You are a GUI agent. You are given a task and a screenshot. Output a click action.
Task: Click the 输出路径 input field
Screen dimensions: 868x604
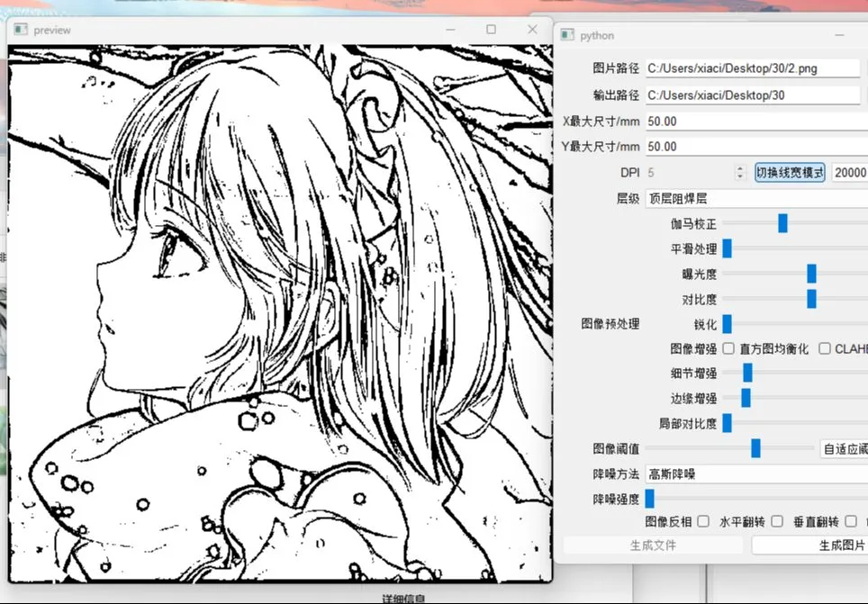[x=753, y=95]
